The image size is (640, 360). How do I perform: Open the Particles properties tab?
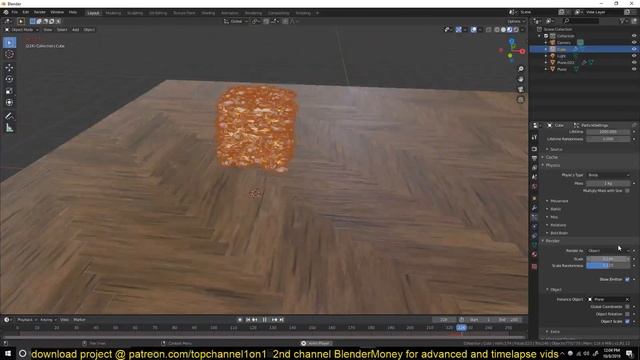coord(534,218)
